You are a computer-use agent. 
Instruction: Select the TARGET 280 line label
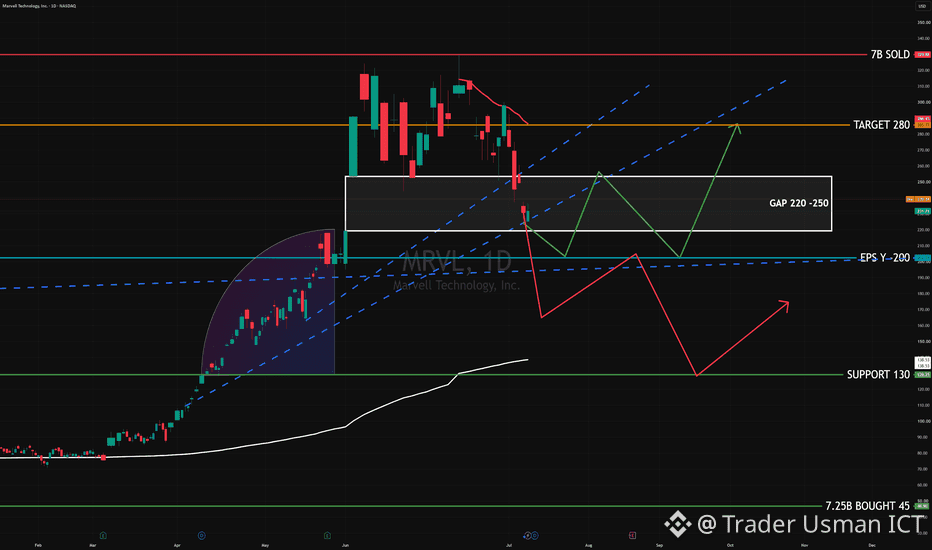point(881,125)
